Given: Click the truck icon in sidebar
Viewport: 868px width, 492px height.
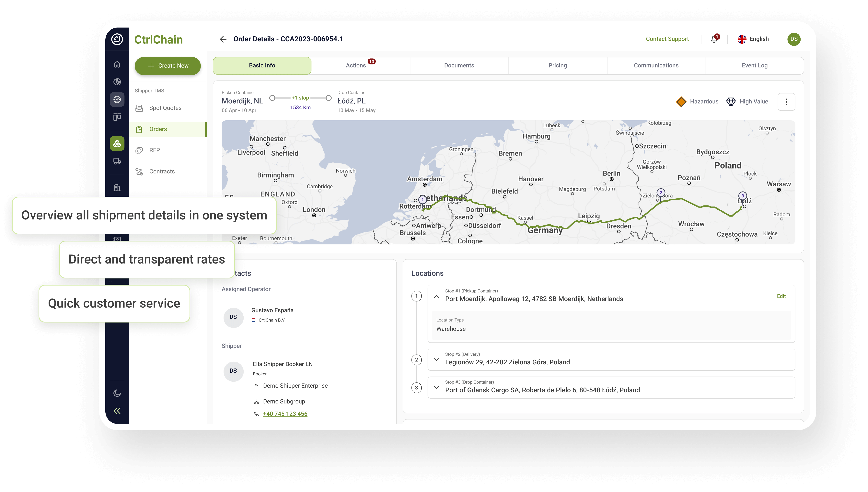Looking at the screenshot, I should [x=117, y=161].
